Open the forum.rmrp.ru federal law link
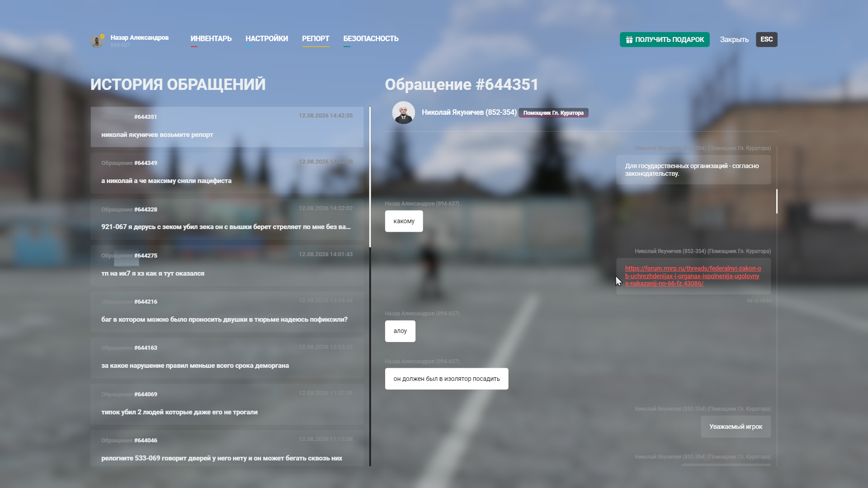Viewport: 868px width, 488px height. (x=693, y=276)
